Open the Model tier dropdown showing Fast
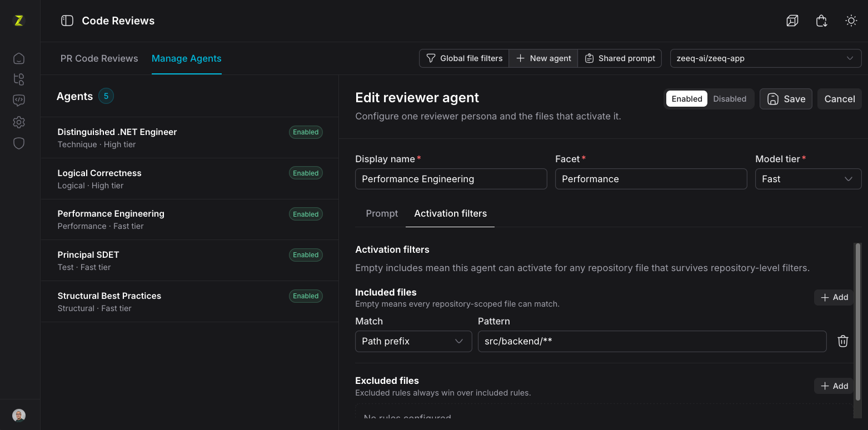The width and height of the screenshot is (868, 430). (808, 179)
